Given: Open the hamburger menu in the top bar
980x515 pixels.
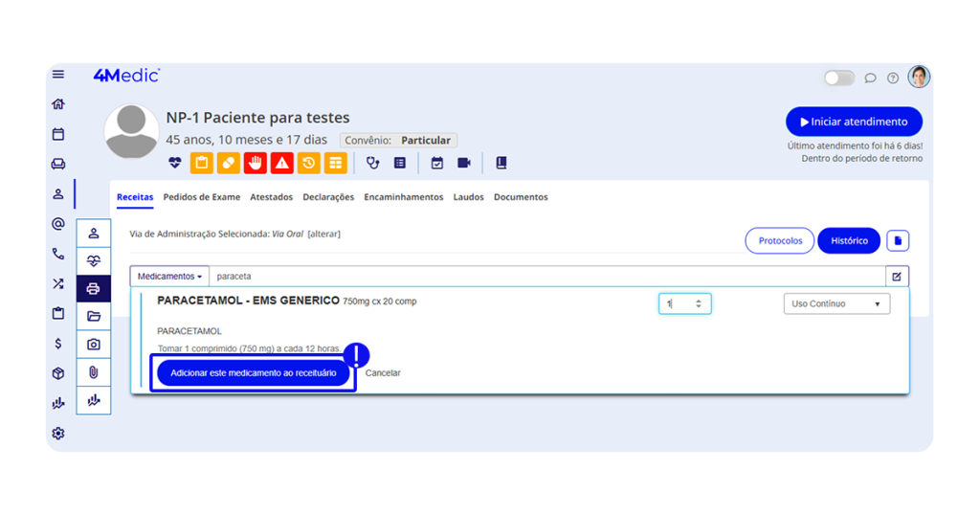Looking at the screenshot, I should (58, 75).
